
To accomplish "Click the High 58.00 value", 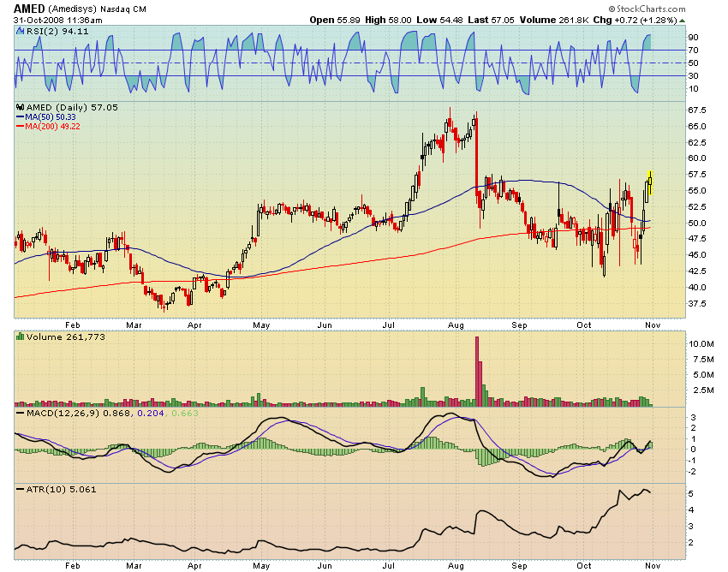I will tap(388, 20).
